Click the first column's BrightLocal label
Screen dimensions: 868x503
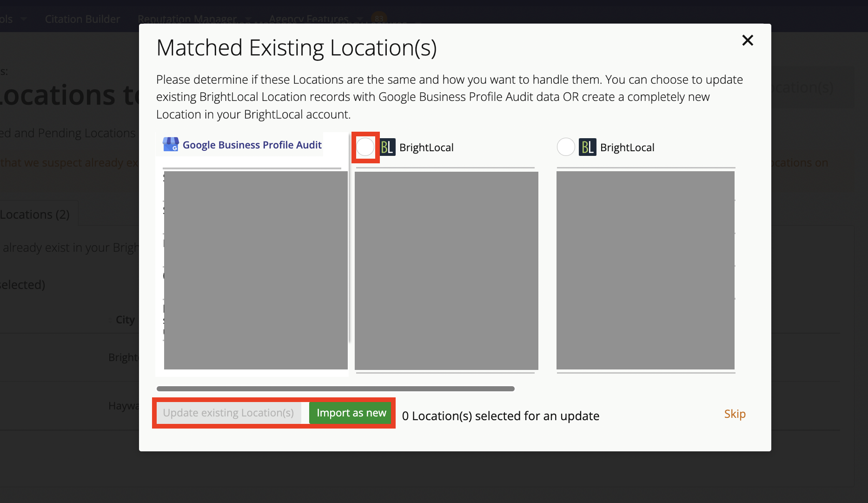pos(426,148)
